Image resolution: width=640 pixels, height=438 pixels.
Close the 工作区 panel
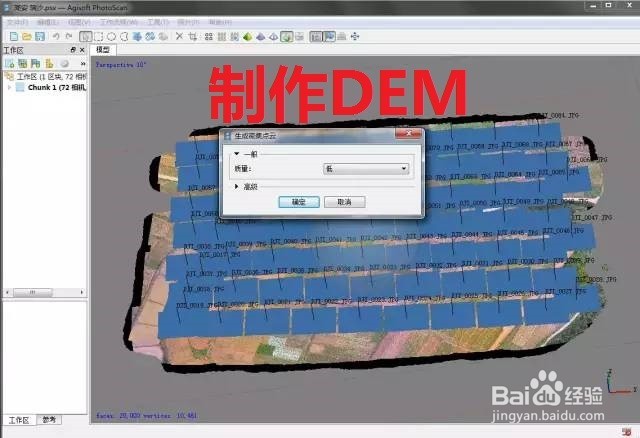(82, 50)
